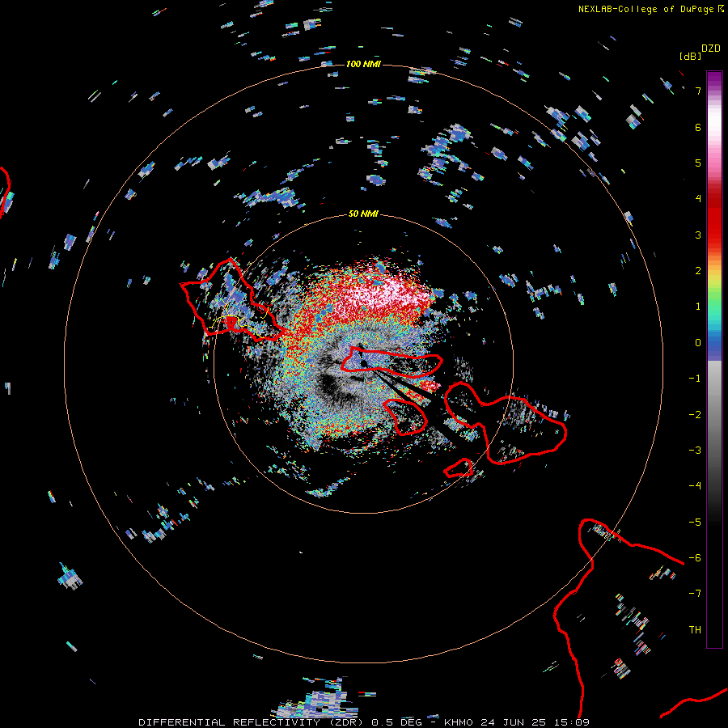Click the 2 dB legend label
Screen dimensions: 728x728
698,271
